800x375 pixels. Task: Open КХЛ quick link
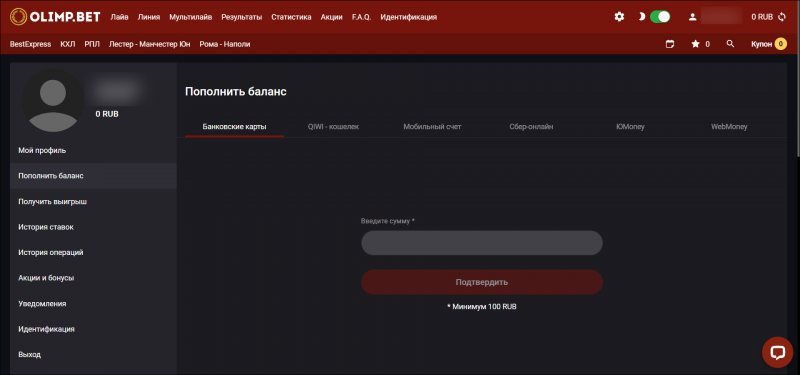[68, 44]
